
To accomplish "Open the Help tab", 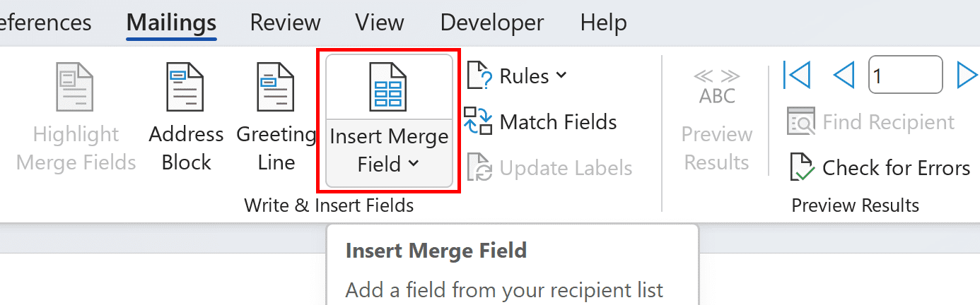I will [x=603, y=23].
